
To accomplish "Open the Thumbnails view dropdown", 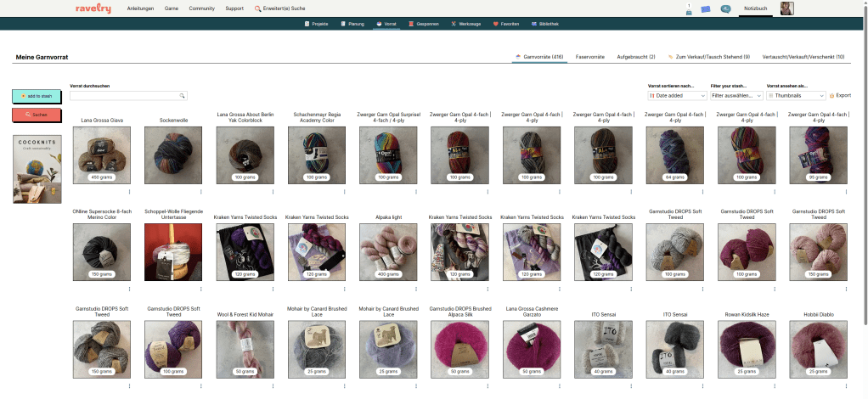I will tap(796, 96).
